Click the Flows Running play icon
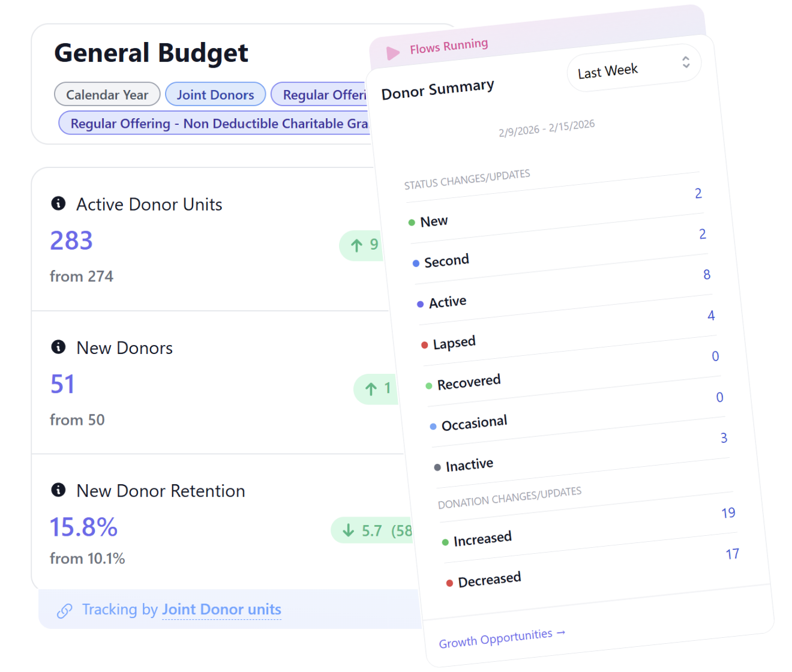 click(393, 53)
